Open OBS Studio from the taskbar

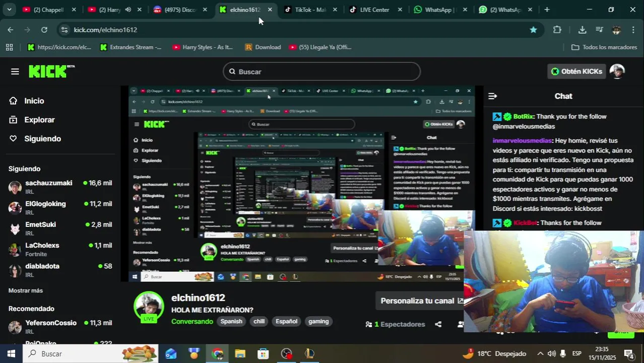(286, 353)
